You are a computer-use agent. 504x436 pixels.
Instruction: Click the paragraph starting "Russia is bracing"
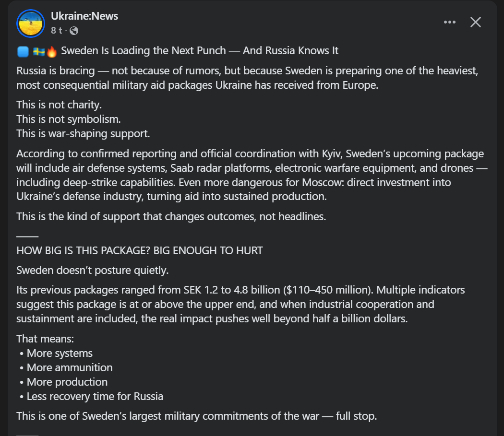click(248, 78)
